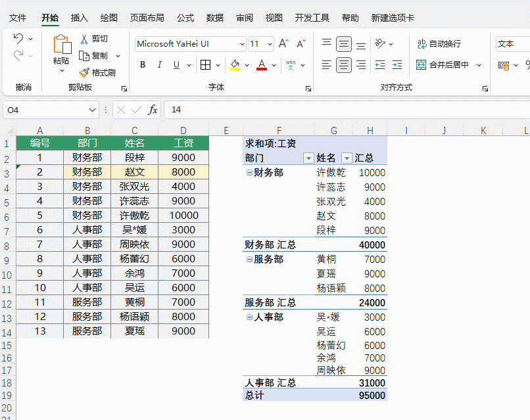Open the fill color bucket icon

tap(233, 64)
